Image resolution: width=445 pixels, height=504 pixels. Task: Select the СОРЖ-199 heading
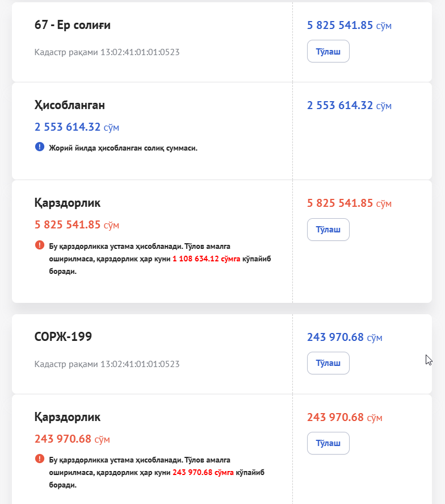tap(63, 337)
